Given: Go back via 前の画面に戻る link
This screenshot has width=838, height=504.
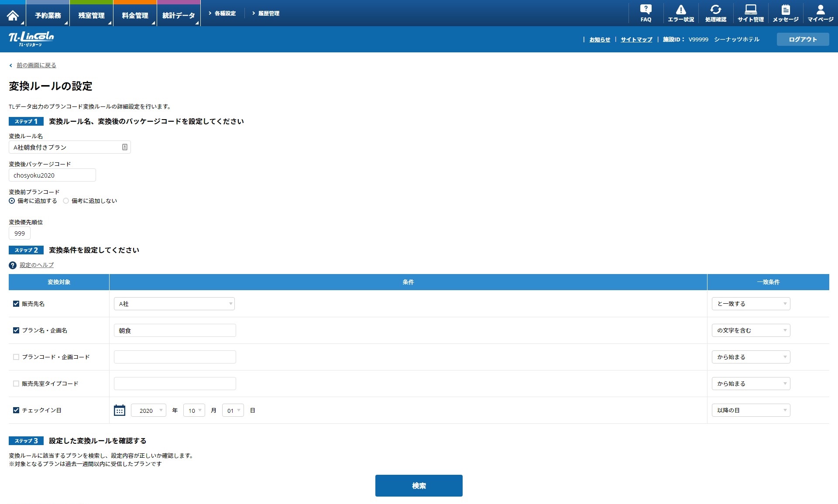Looking at the screenshot, I should pyautogui.click(x=36, y=65).
